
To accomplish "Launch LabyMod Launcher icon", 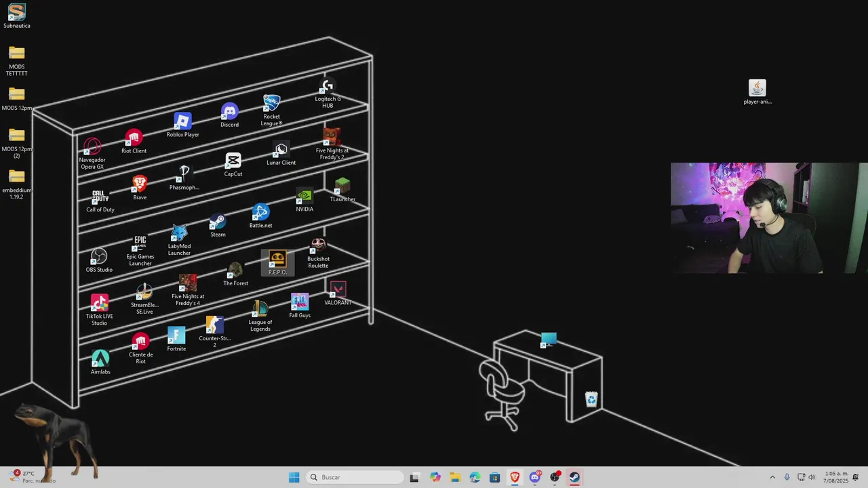I will 179,241.
